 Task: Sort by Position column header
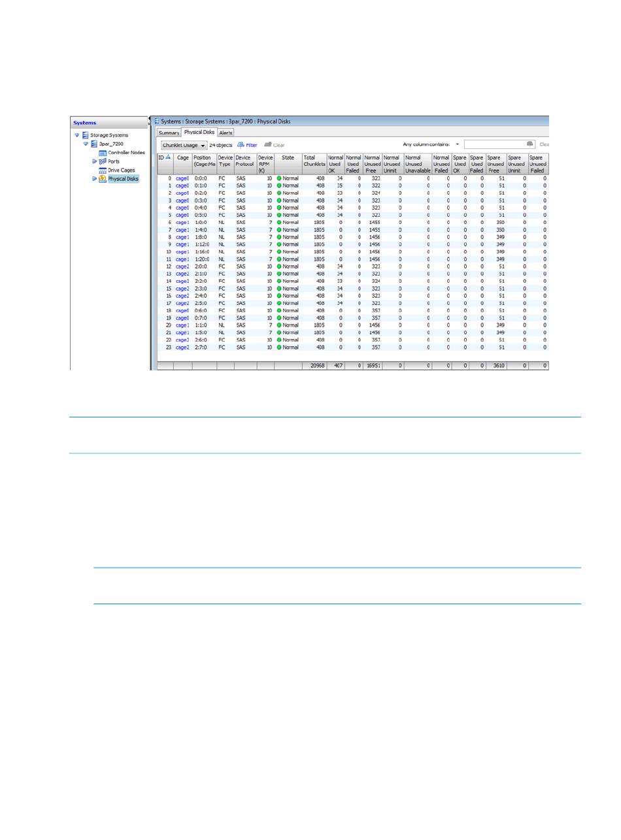(x=204, y=164)
